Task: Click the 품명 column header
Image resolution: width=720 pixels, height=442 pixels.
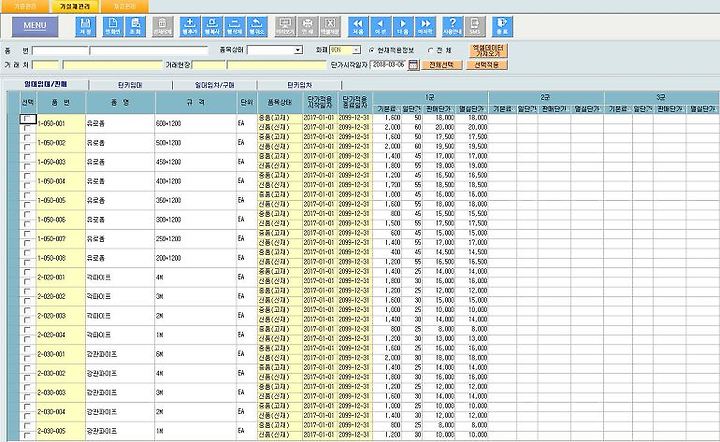Action: click(120, 102)
